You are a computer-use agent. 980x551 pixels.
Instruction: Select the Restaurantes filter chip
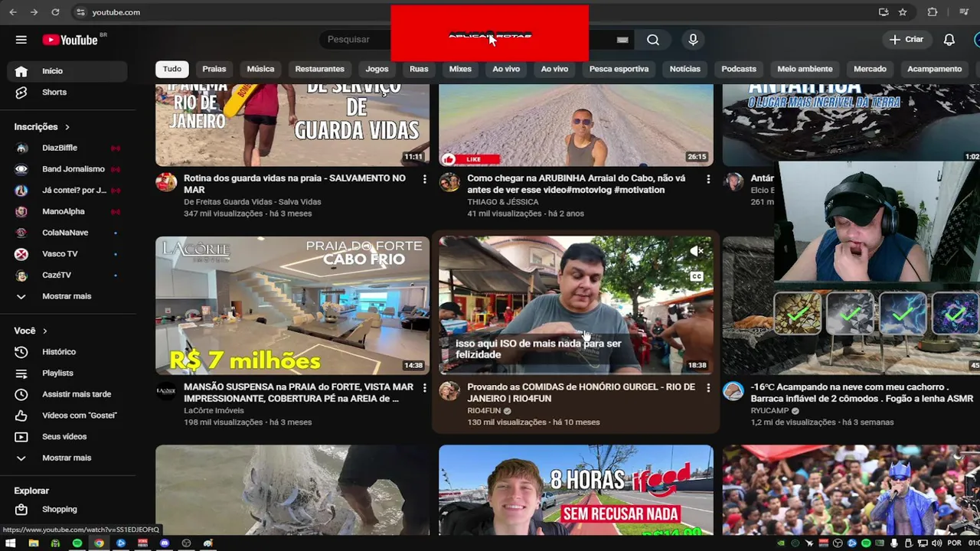pyautogui.click(x=319, y=69)
